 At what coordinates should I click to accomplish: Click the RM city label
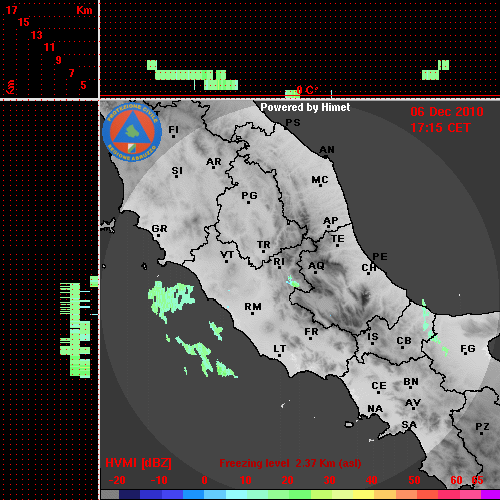pos(253,307)
